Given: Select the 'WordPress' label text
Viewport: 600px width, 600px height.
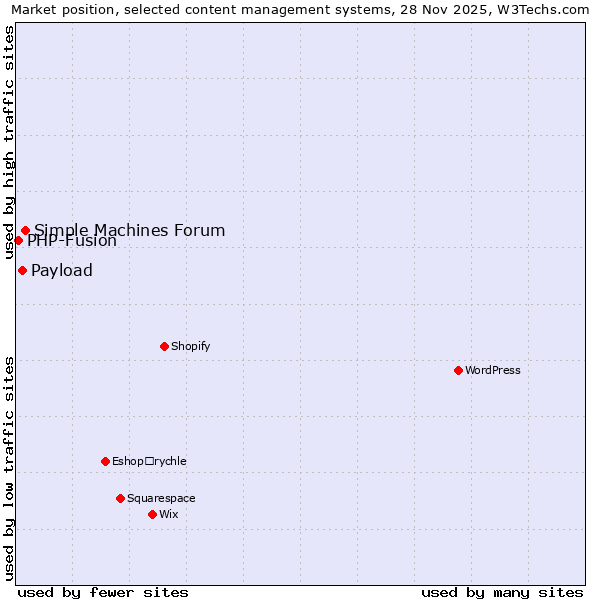Looking at the screenshot, I should coord(493,370).
